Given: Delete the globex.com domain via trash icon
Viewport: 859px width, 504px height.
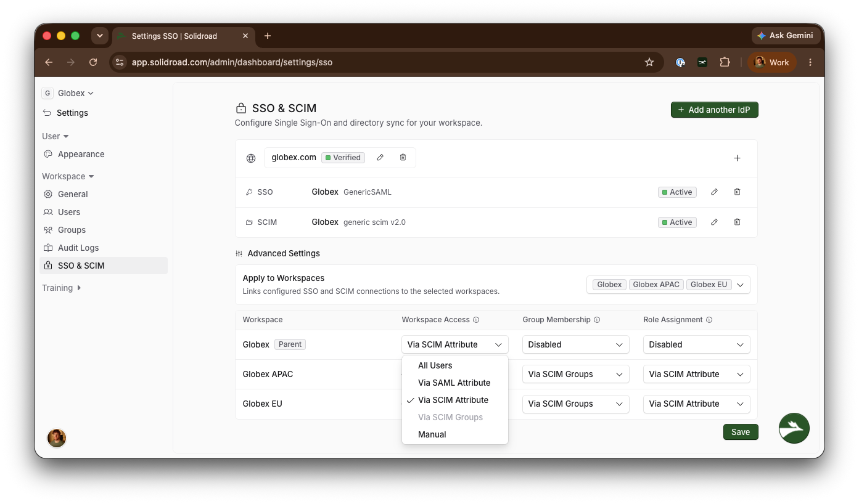Looking at the screenshot, I should (x=403, y=158).
